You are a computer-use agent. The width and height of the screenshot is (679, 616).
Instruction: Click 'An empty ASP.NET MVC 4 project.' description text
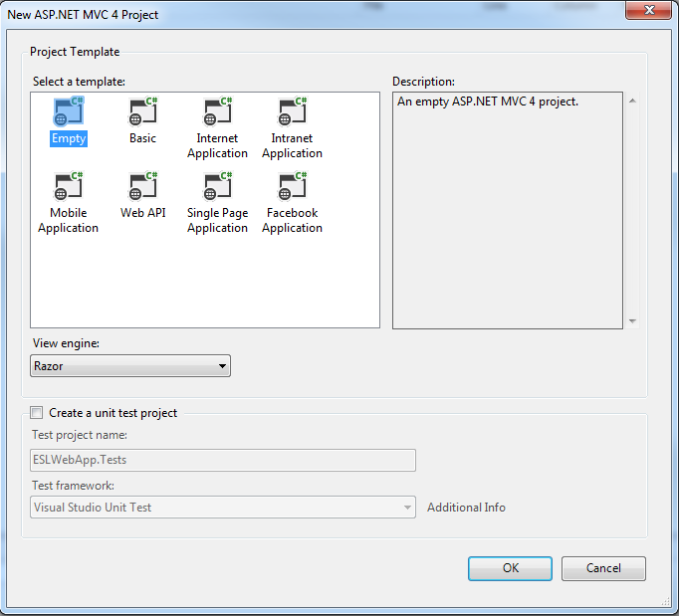pos(488,102)
